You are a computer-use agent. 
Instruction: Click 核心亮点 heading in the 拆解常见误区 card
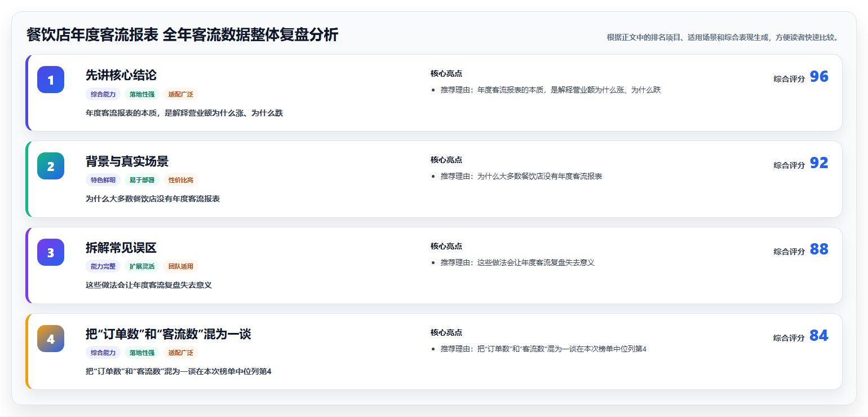(x=446, y=246)
